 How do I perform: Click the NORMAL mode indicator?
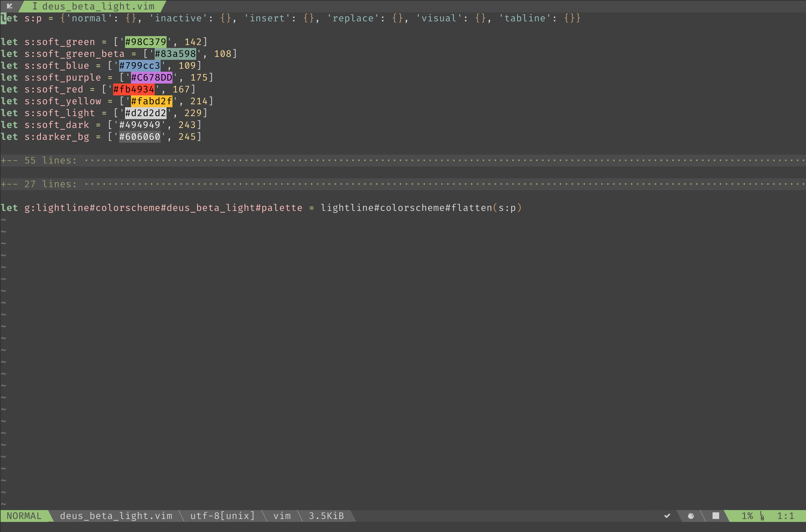pos(24,516)
